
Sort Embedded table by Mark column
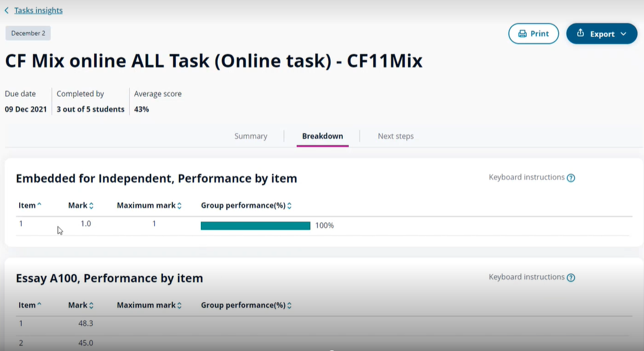coord(81,205)
